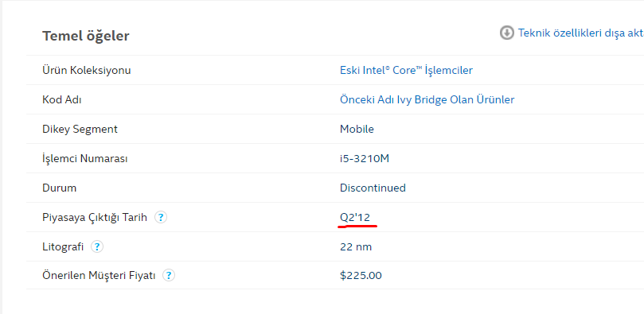644x314 pixels.
Task: Select the Dikey Segment label
Action: click(80, 129)
